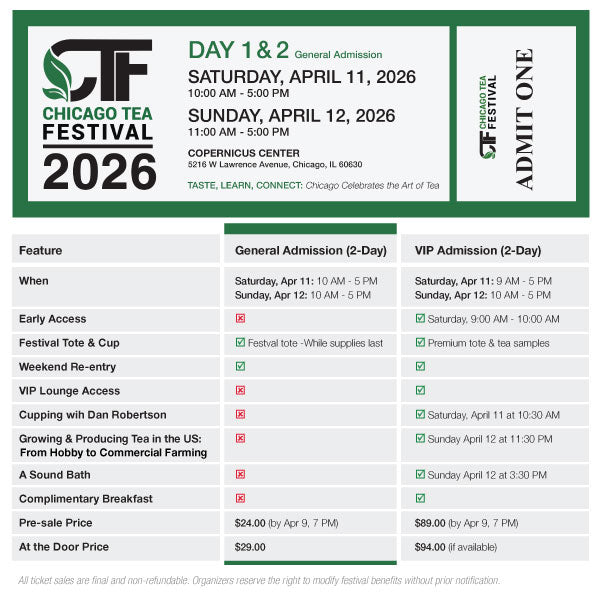
Task: Click the Copernicus Center address line
Action: 275,165
